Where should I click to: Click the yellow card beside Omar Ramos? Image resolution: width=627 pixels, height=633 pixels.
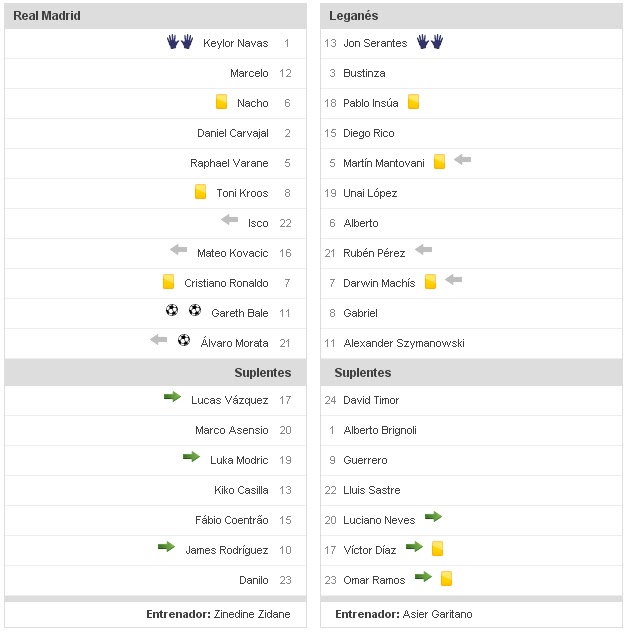[x=446, y=578]
